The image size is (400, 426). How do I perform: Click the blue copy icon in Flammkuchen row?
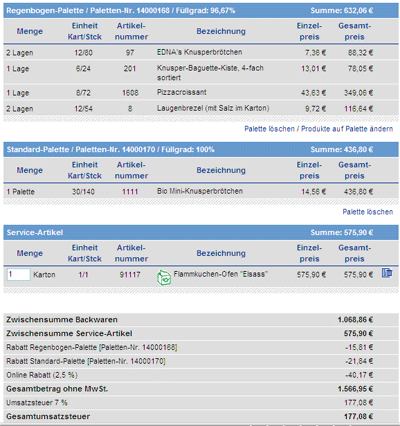tap(387, 273)
